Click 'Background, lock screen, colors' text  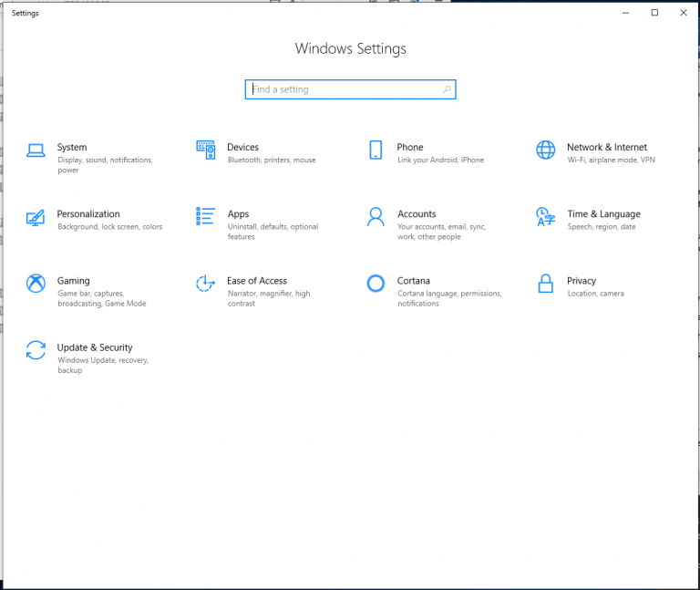click(110, 227)
